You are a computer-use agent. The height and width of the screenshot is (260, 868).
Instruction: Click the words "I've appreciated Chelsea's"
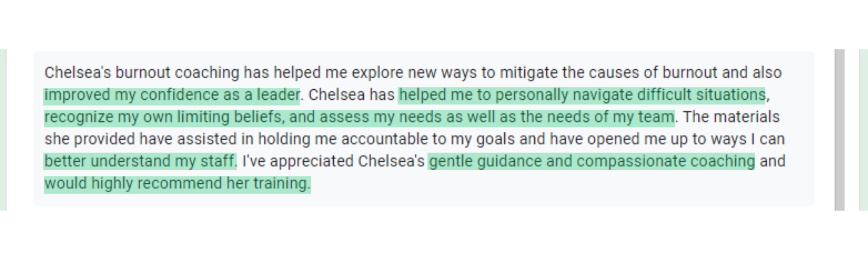[x=333, y=161]
